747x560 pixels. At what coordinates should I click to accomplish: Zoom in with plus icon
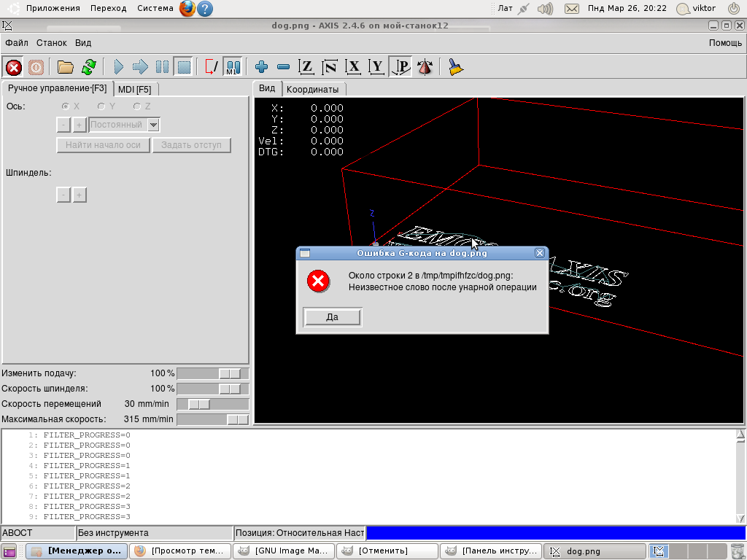[x=262, y=67]
